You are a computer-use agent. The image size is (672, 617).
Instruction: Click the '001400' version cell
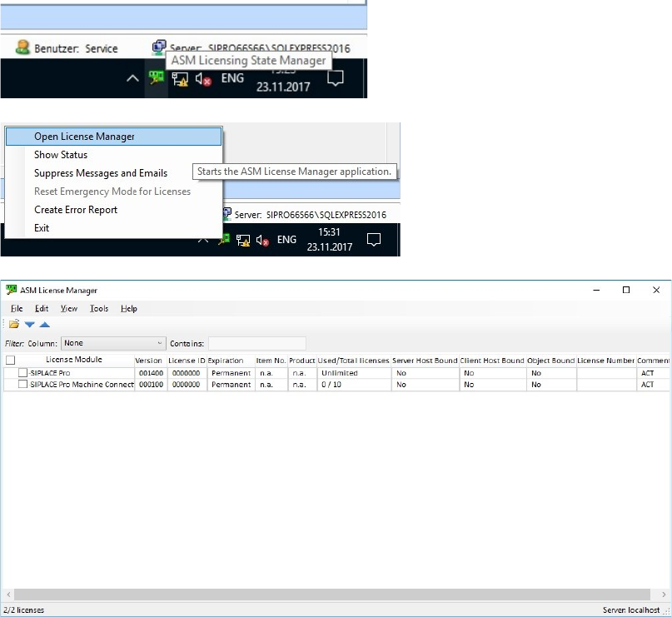pos(151,373)
